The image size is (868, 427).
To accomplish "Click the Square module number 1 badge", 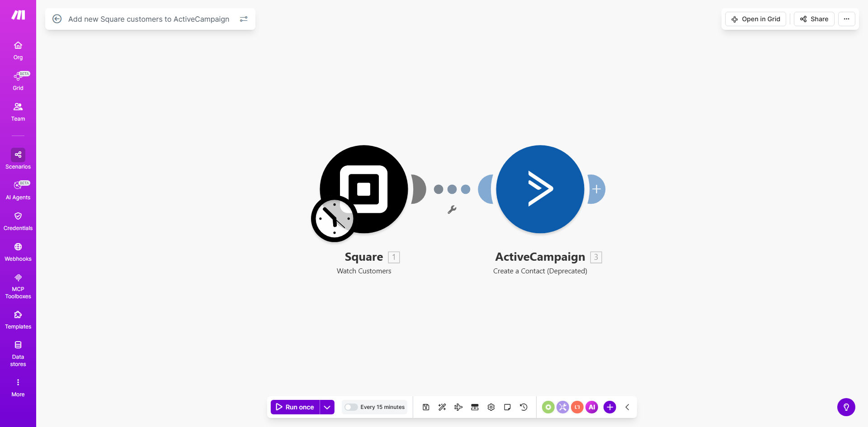I will pos(394,257).
